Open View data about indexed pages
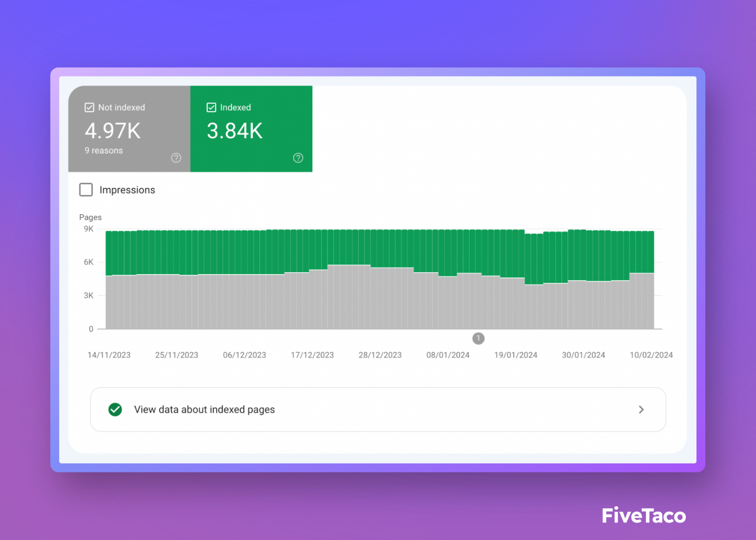Image resolution: width=756 pixels, height=540 pixels. pyautogui.click(x=378, y=410)
